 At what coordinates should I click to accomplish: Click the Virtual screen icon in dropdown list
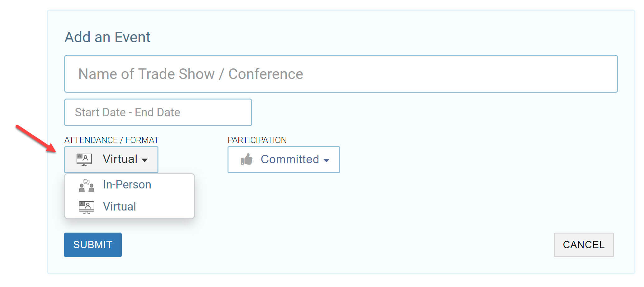87,207
